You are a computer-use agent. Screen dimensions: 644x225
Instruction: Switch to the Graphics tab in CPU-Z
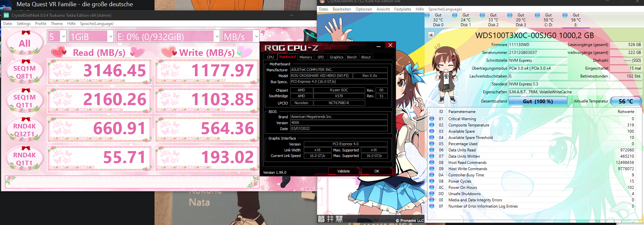[x=337, y=57]
